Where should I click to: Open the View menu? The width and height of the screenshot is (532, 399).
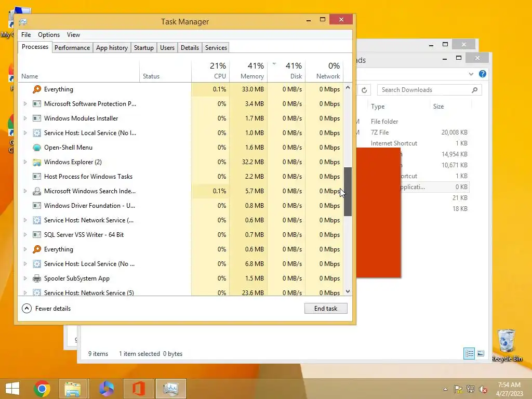(x=73, y=35)
